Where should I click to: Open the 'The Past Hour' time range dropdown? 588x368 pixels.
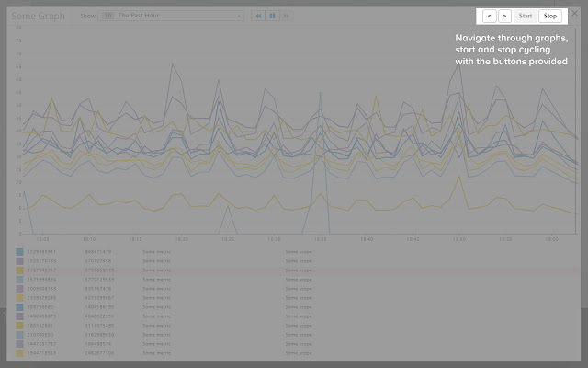(171, 16)
